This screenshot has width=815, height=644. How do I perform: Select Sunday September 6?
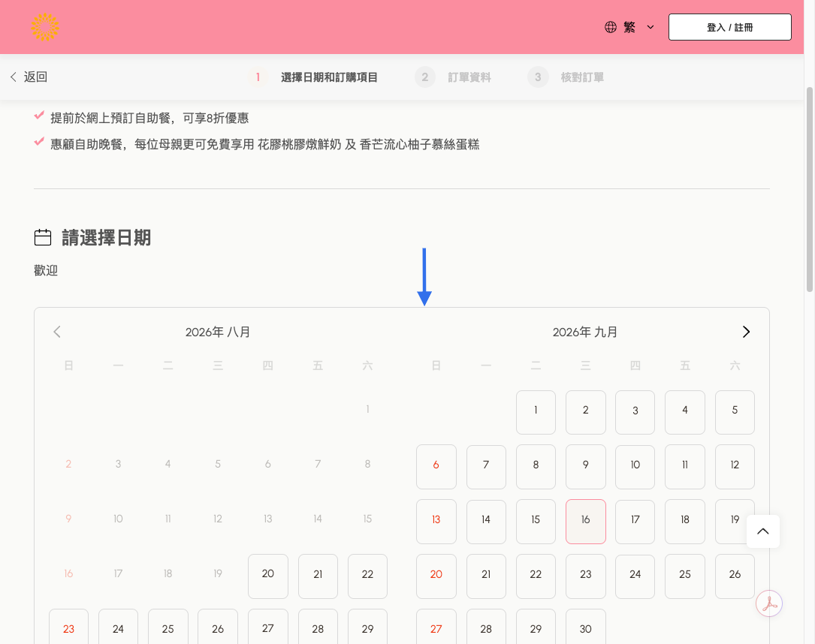pos(436,467)
